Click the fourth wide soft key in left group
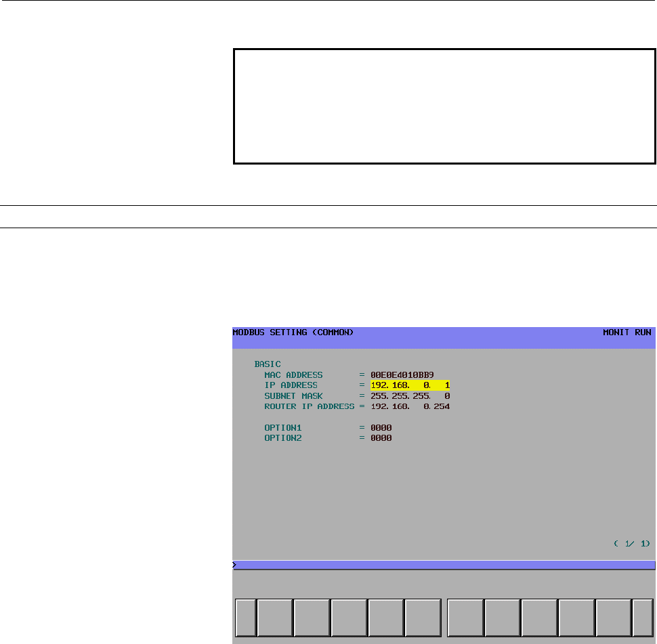The image size is (657, 644). coord(386,618)
